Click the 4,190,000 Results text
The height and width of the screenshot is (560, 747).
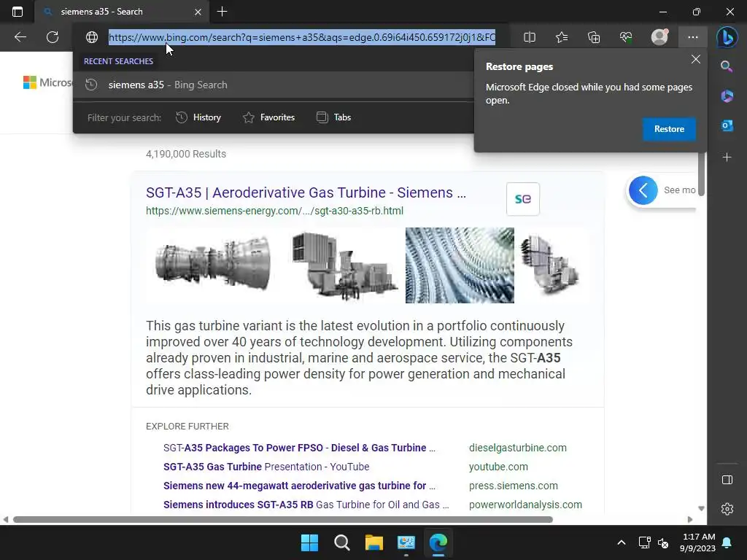pyautogui.click(x=186, y=154)
